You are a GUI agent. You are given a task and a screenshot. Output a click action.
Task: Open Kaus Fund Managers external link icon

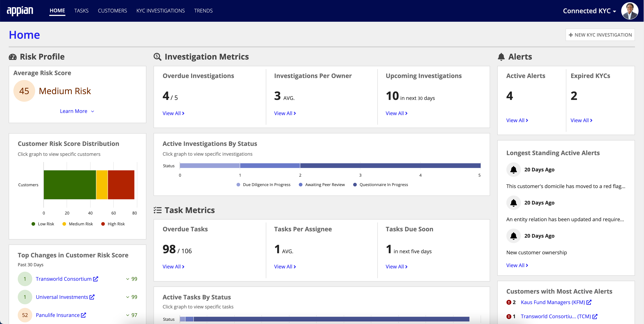(589, 302)
